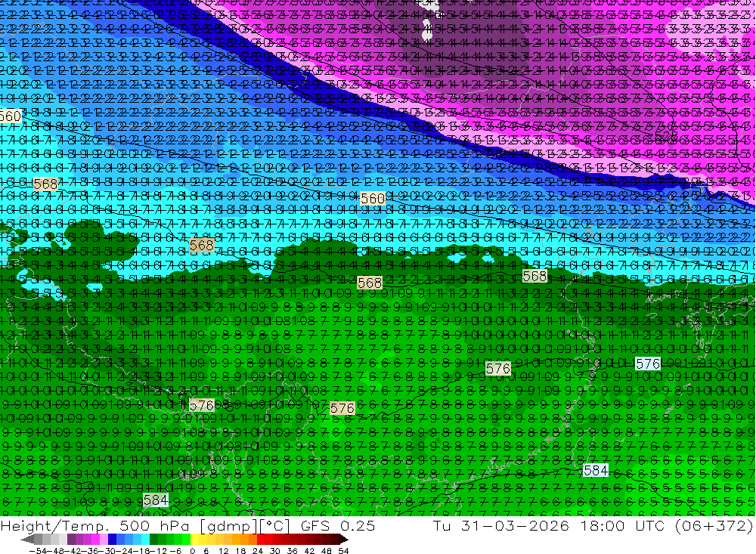The height and width of the screenshot is (554, 756).
Task: Click the date '31-03-2026'
Action: point(515,526)
